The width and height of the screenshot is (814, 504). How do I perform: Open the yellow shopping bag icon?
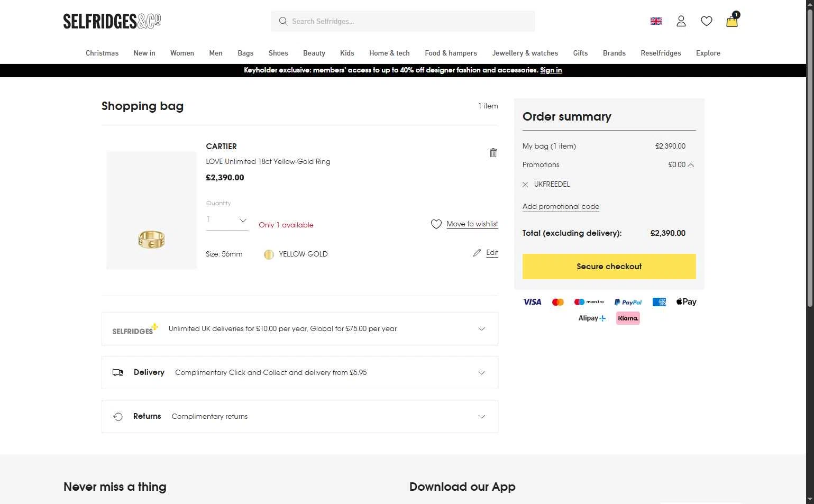(x=733, y=20)
